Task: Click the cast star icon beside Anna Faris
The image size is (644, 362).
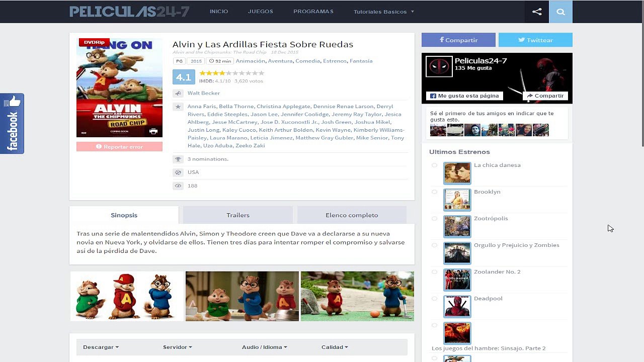Action: 178,107
